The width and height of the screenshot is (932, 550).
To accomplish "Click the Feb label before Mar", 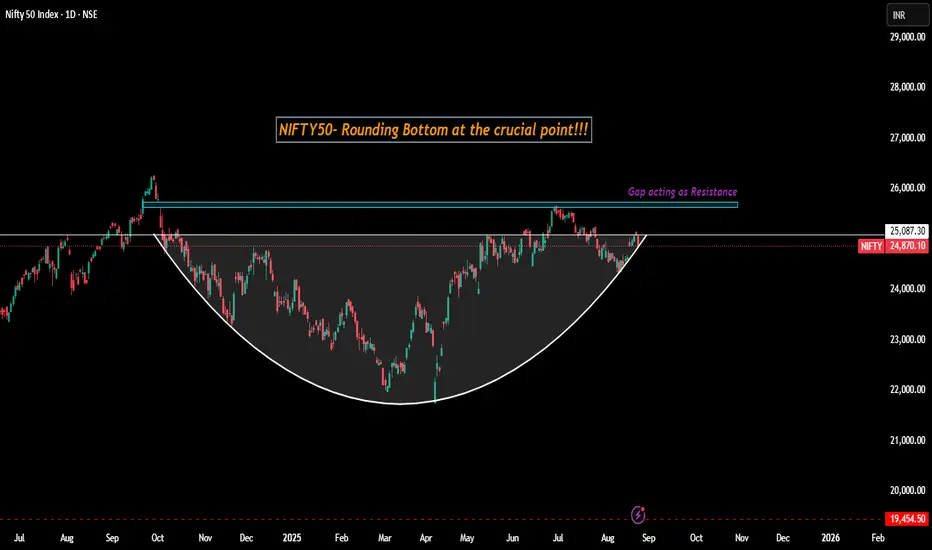I will pos(341,538).
